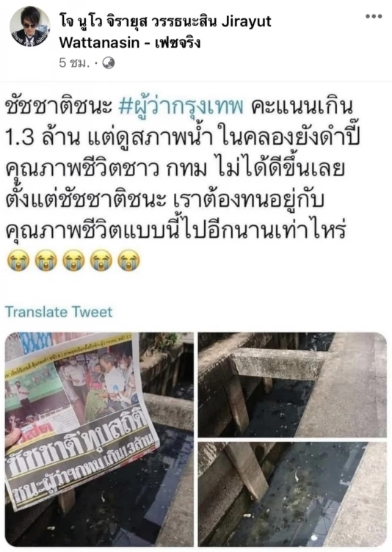
Task: Click the post text line starting 'คุณภาพชีวิตแบบนี้'
Action: click(175, 230)
